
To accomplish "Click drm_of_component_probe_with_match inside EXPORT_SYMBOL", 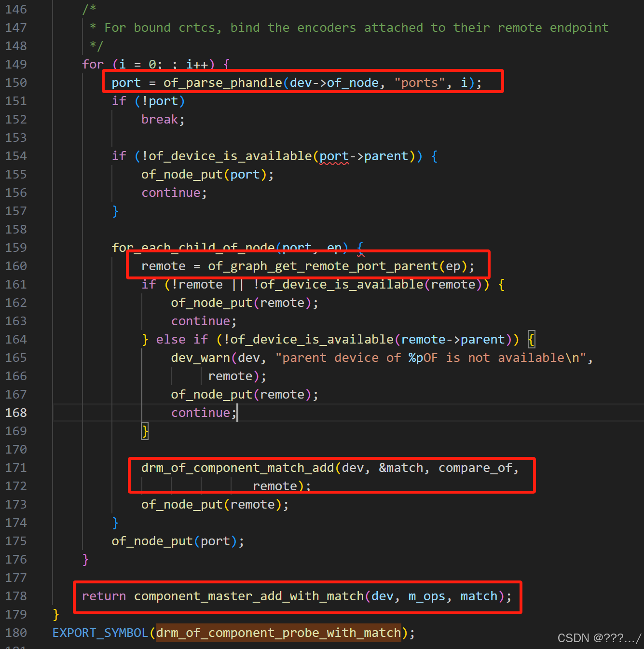I will tap(279, 633).
